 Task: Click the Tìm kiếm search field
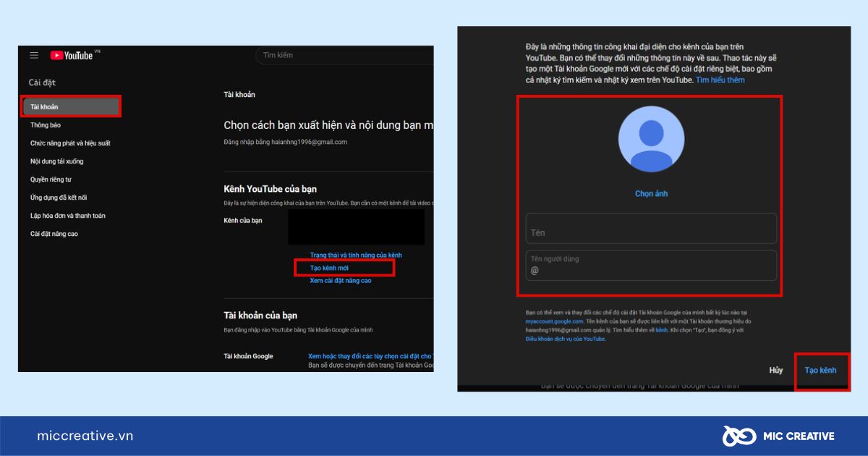[x=345, y=55]
